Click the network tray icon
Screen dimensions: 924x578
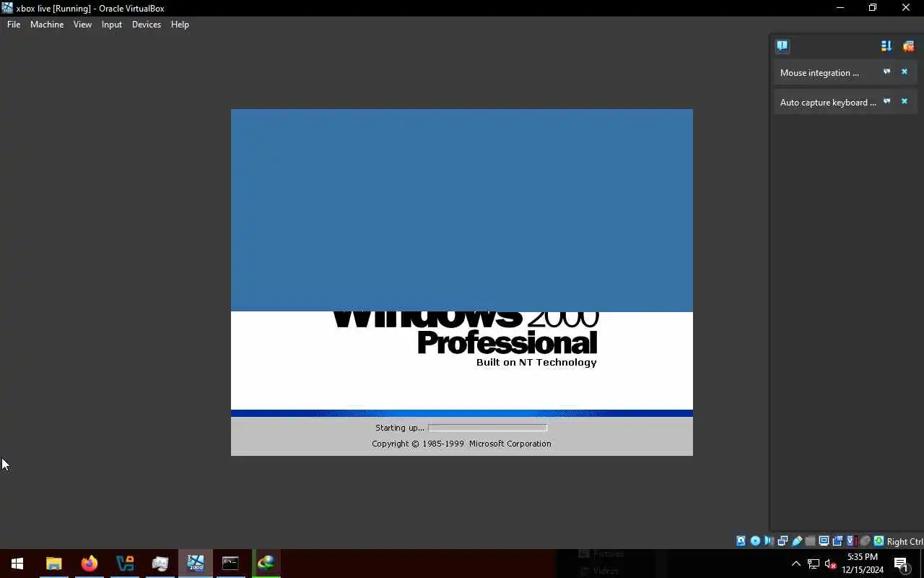pos(814,564)
